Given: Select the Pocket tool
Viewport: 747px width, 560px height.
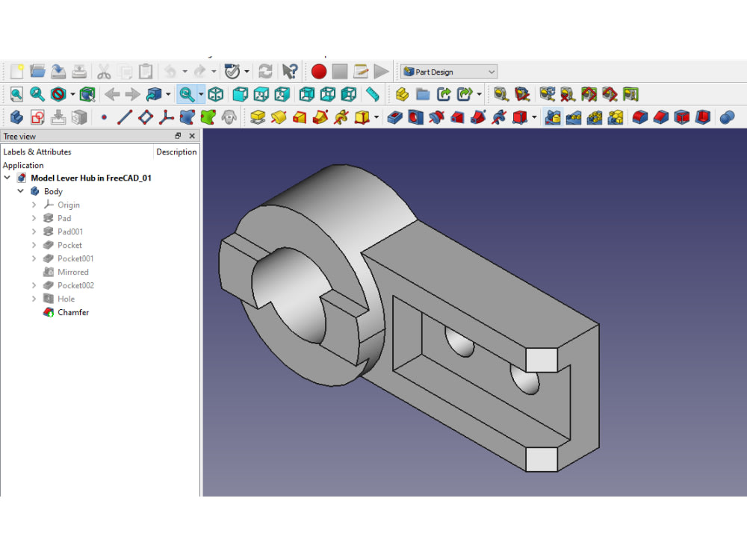Looking at the screenshot, I should pyautogui.click(x=395, y=117).
